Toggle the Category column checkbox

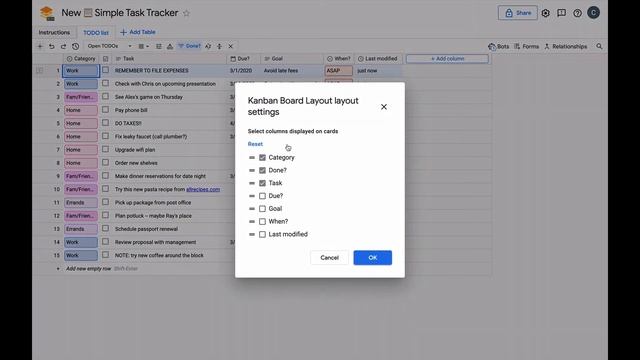pyautogui.click(x=262, y=158)
